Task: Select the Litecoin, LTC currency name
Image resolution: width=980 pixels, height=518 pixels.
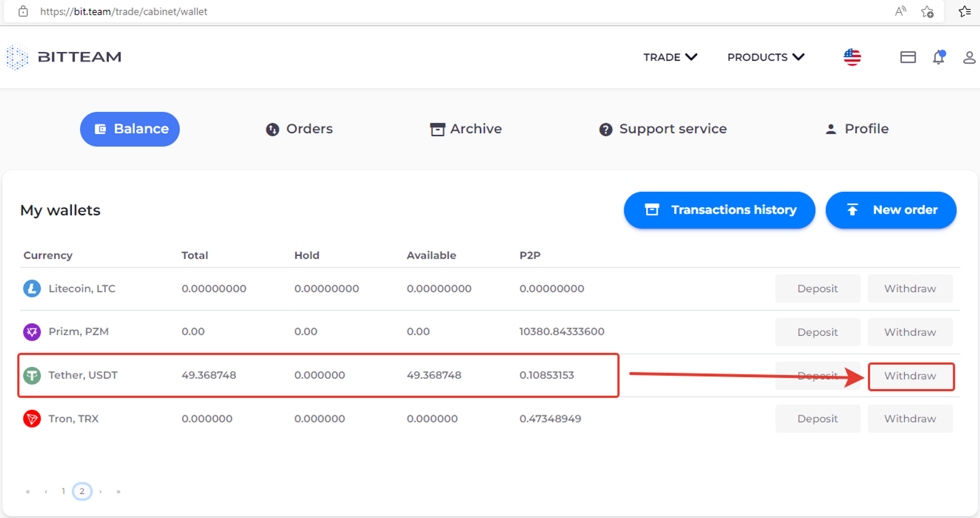Action: pos(82,289)
